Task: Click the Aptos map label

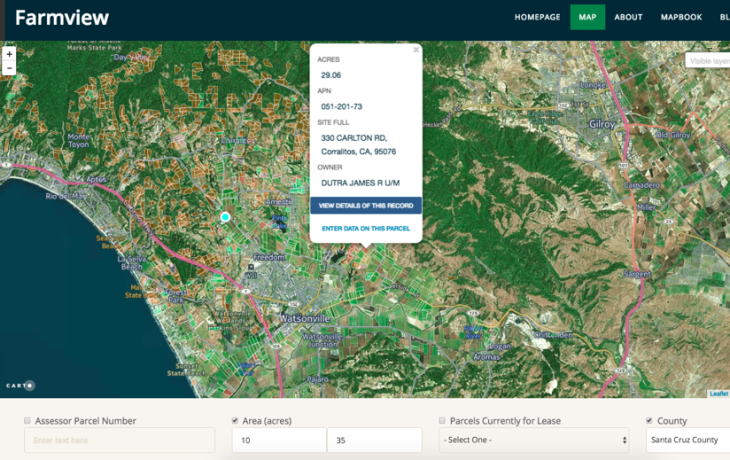Action: point(96,179)
